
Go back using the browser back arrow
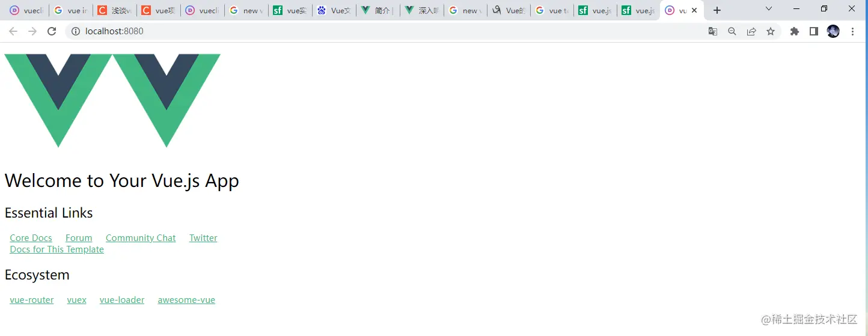13,31
